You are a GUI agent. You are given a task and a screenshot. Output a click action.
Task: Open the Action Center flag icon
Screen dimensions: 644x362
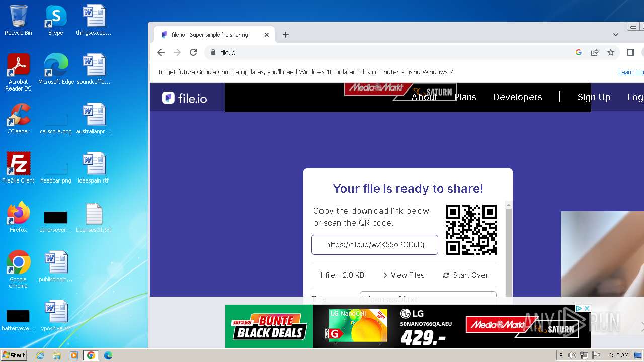click(596, 355)
